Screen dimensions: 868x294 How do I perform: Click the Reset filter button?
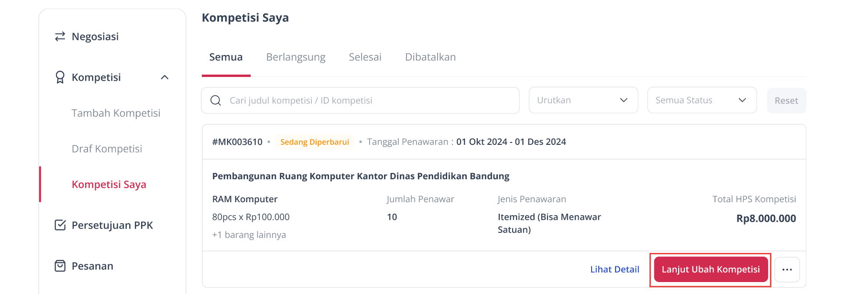coord(786,100)
